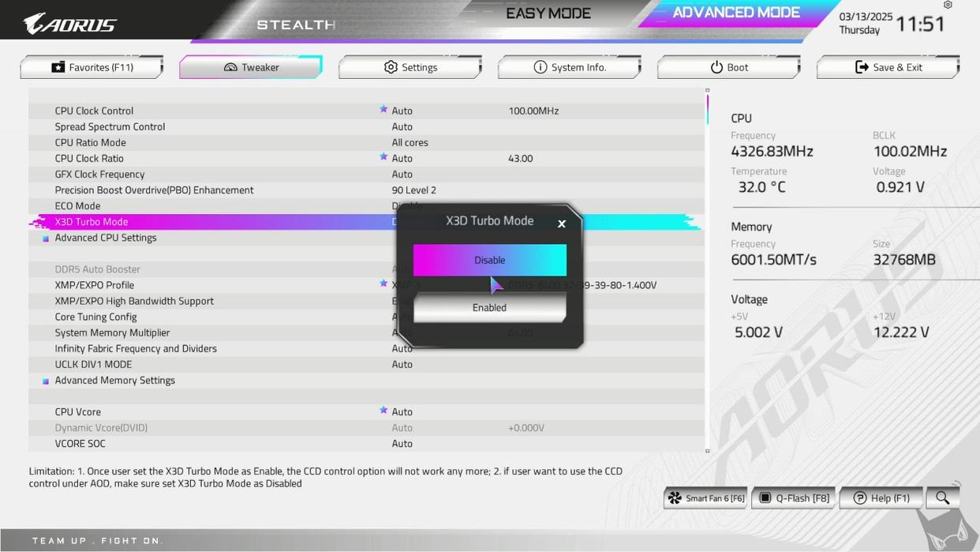Select XMP/EXPO High Bandwidth Support row
The image size is (980, 552).
point(366,301)
